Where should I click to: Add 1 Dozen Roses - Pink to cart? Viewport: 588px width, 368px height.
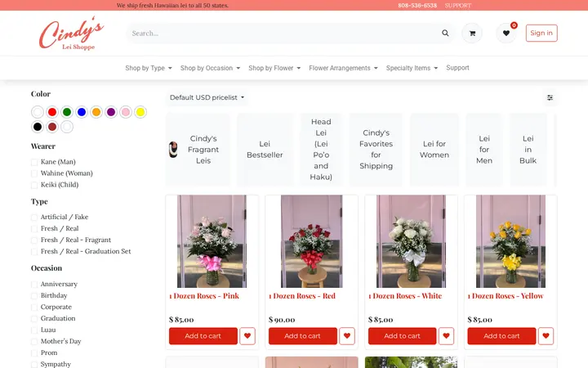(x=203, y=336)
